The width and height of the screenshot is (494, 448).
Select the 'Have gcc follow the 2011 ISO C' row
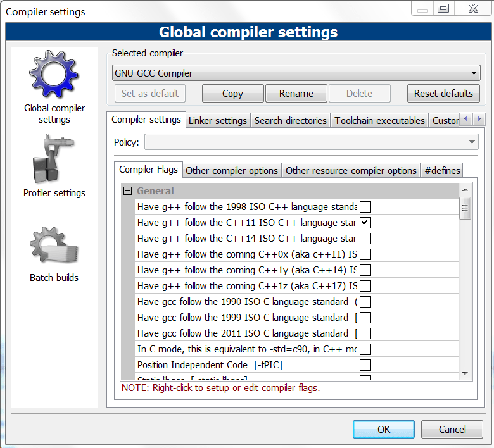[296, 333]
